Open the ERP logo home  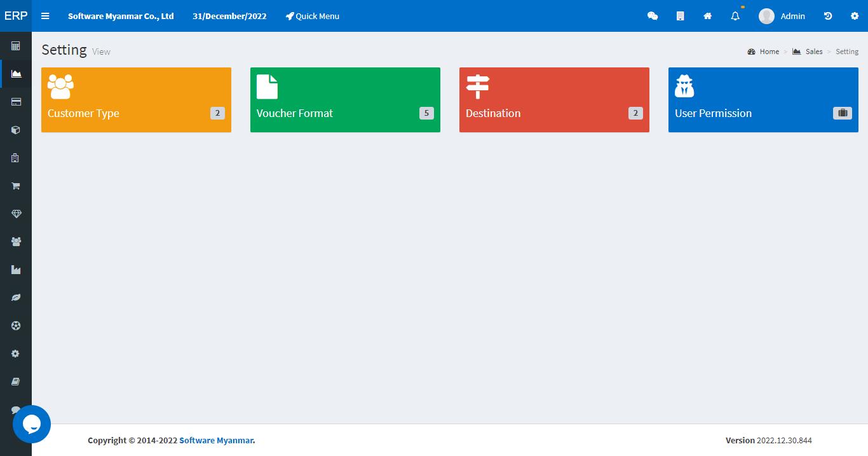[x=16, y=16]
